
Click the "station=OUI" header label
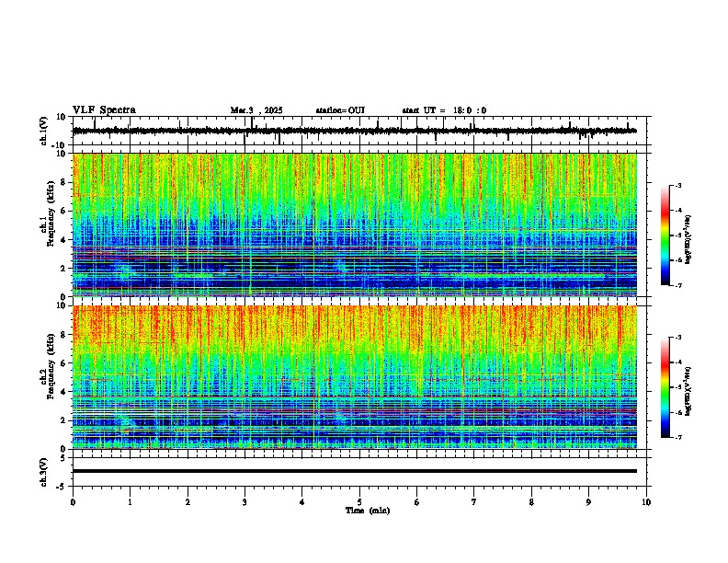click(x=340, y=110)
